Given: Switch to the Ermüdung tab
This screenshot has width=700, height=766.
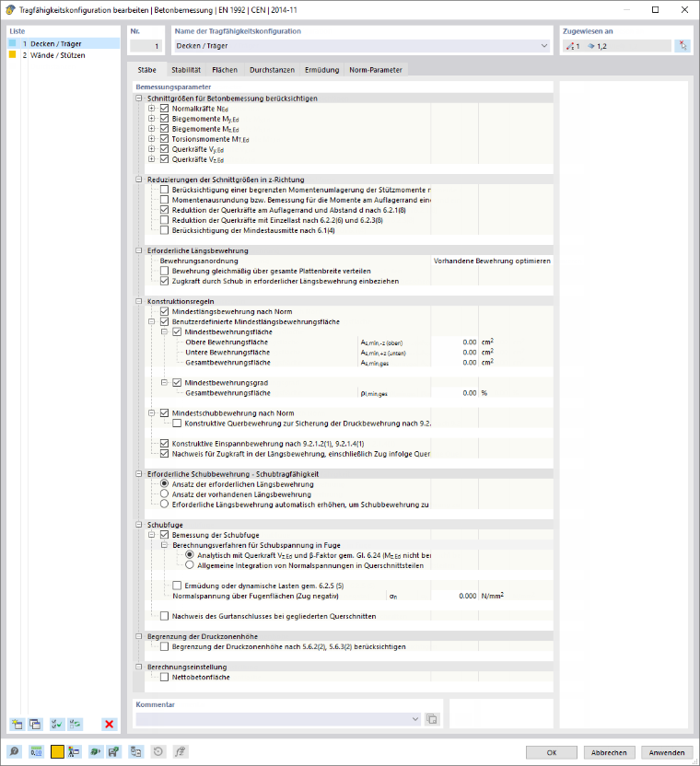Looking at the screenshot, I should (321, 70).
